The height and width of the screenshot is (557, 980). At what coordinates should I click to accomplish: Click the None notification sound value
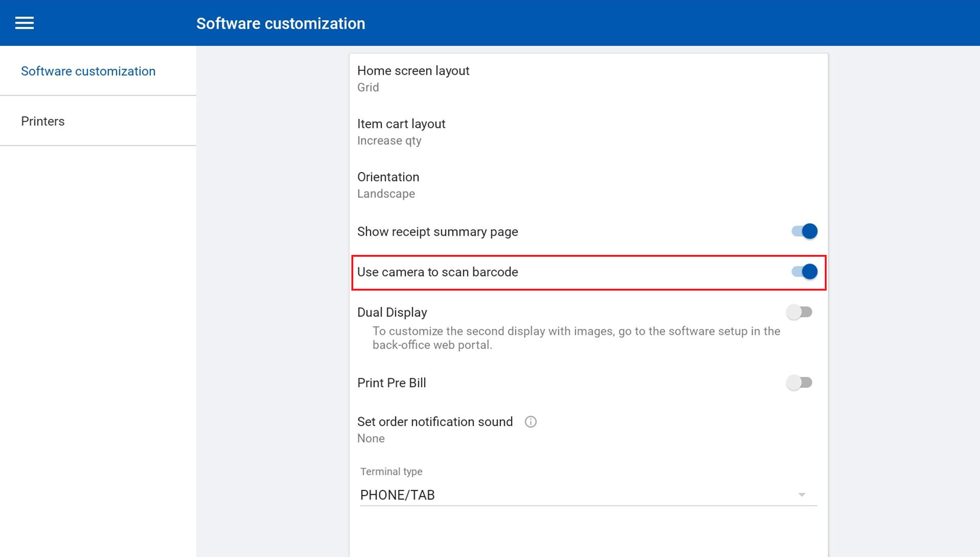click(x=371, y=439)
